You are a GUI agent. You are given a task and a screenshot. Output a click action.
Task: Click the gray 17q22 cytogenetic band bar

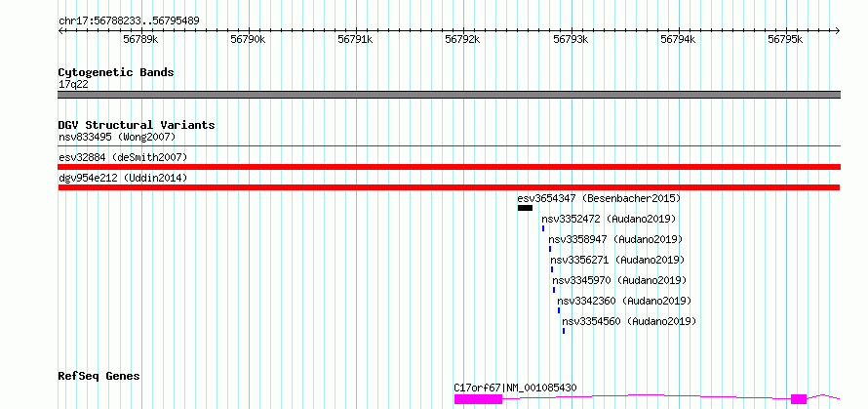pos(450,95)
